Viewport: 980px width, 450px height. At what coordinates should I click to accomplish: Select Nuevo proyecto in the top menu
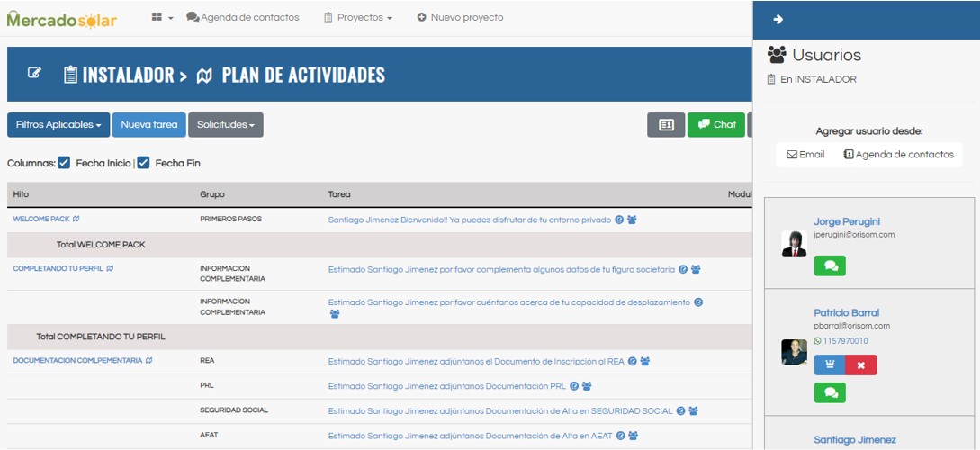[460, 17]
